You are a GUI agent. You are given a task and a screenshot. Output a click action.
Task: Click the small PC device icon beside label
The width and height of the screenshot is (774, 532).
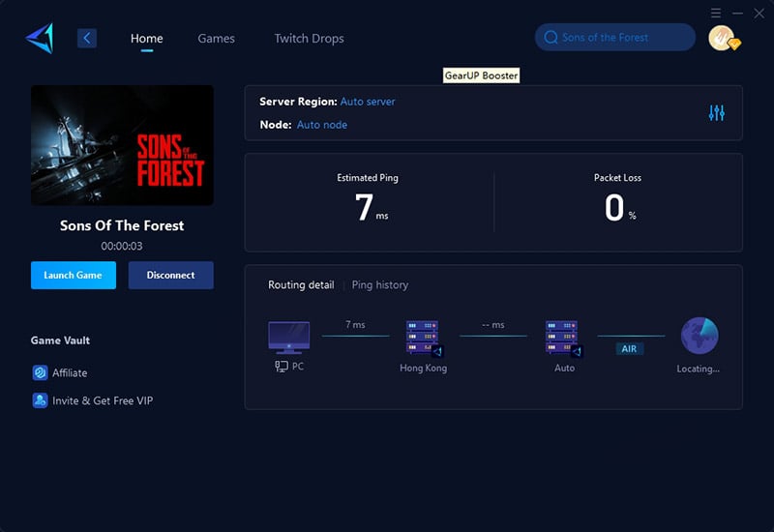(x=282, y=367)
